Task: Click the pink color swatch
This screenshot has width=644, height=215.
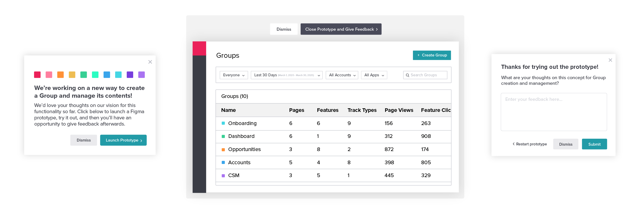Action: 49,75
